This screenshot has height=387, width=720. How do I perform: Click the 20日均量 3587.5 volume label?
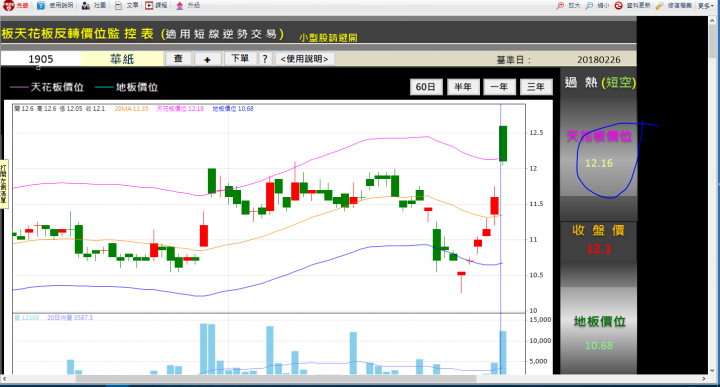[x=70, y=318]
